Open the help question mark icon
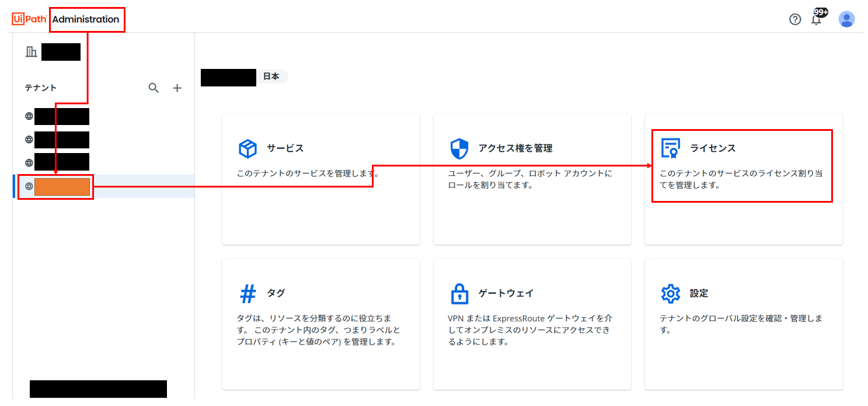The image size is (868, 406). tap(795, 19)
